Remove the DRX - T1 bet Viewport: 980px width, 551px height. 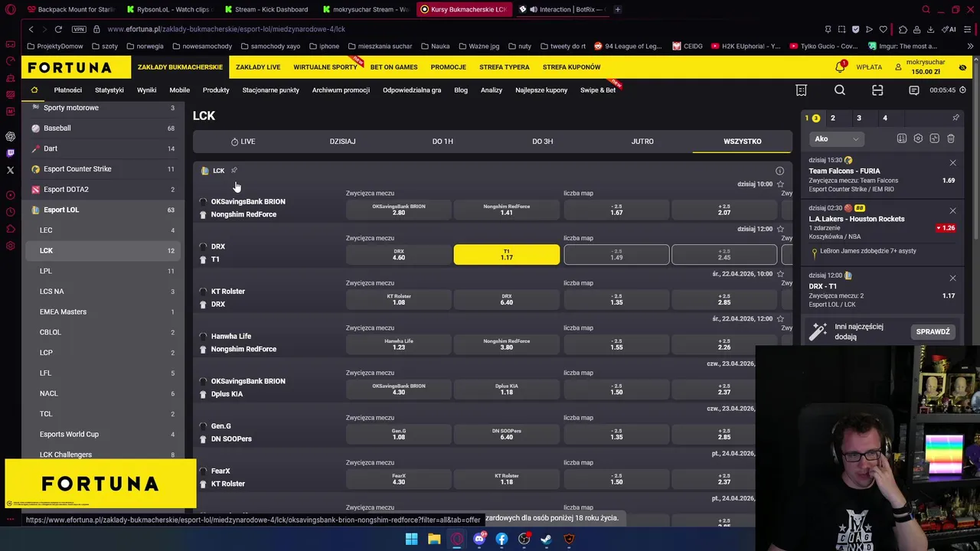click(x=952, y=278)
